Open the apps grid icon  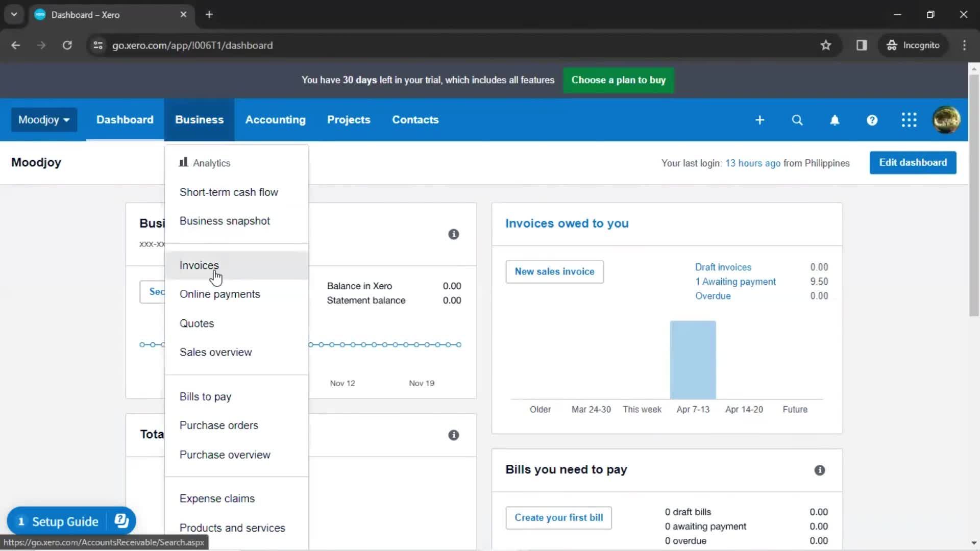909,120
